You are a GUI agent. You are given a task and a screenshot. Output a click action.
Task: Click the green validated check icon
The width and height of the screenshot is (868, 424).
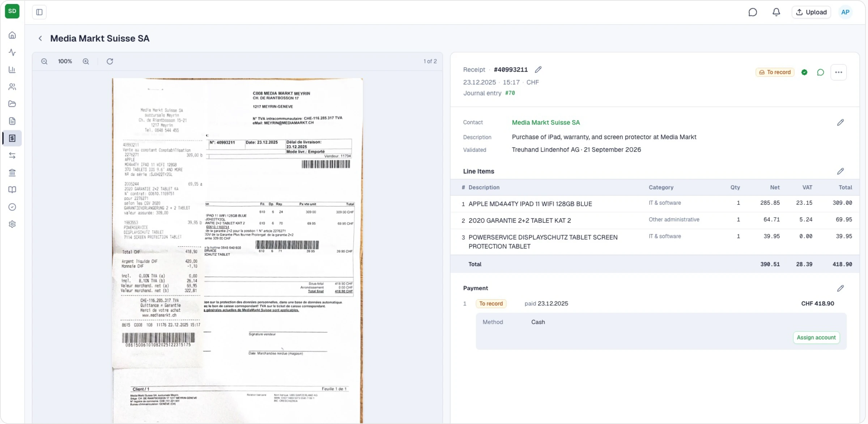(x=804, y=72)
